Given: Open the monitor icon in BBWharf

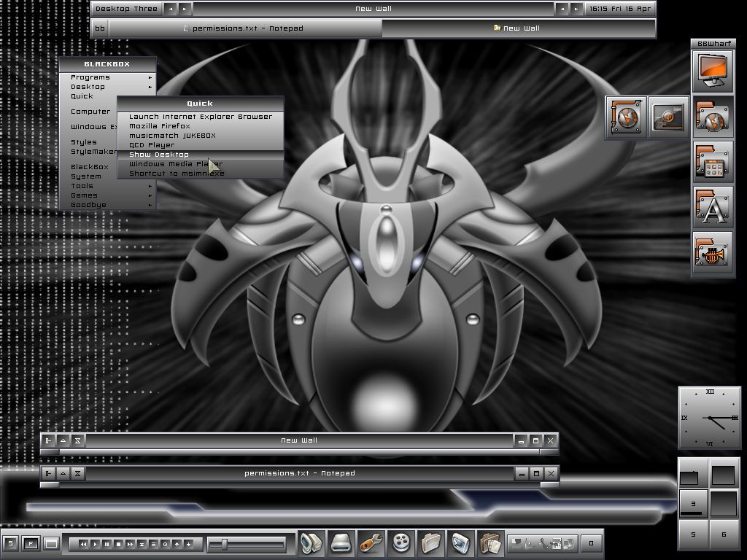Looking at the screenshot, I should point(713,71).
